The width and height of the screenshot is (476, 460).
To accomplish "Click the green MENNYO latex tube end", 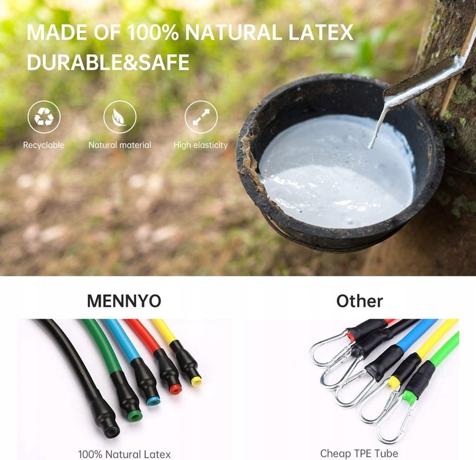I will coord(135,415).
